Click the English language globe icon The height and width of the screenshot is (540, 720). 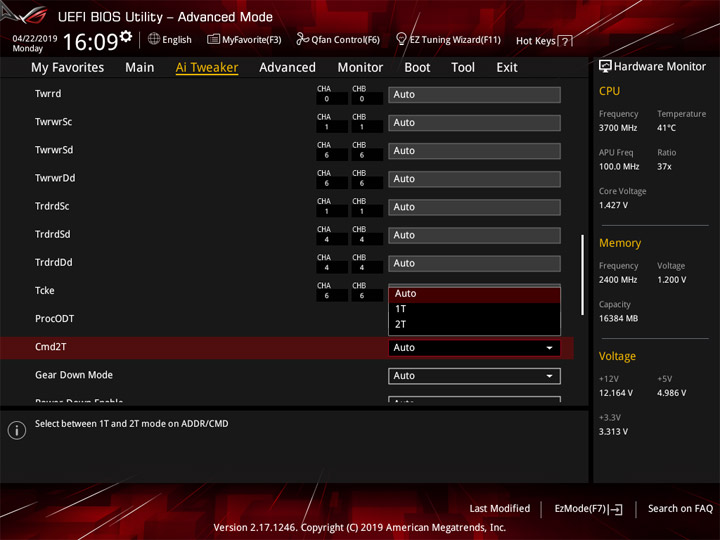click(x=154, y=39)
